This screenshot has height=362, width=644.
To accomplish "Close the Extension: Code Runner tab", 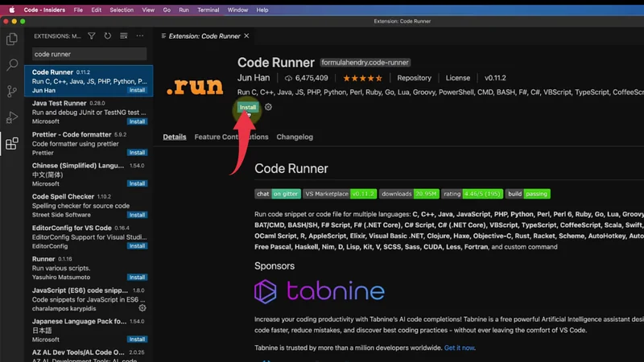I will pyautogui.click(x=246, y=36).
